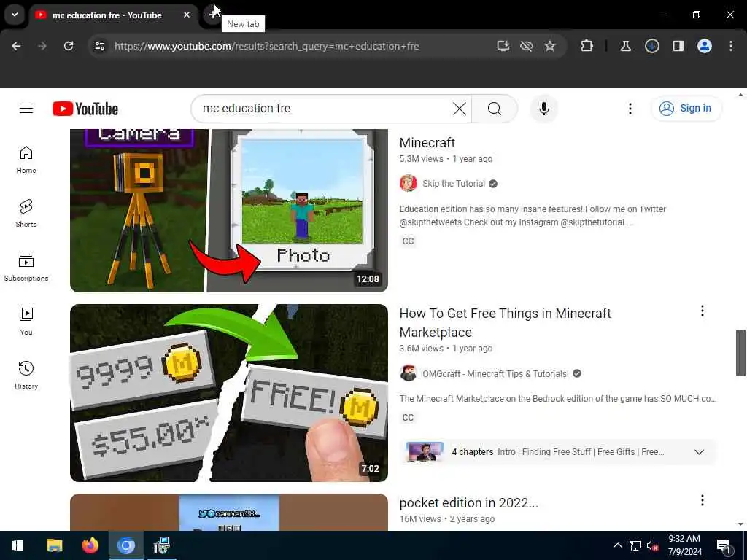747x560 pixels.
Task: Open the Chrome Labs flask icon
Action: coord(625,46)
